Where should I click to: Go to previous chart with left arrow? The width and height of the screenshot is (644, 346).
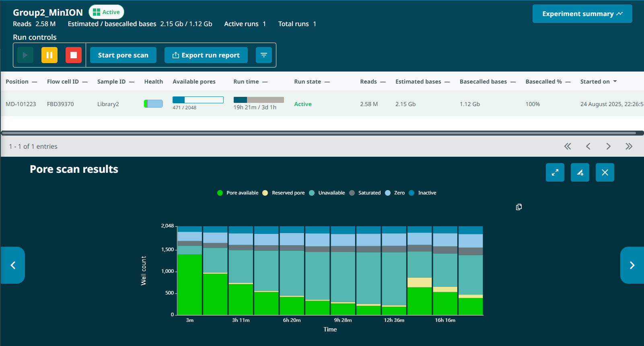coord(13,265)
